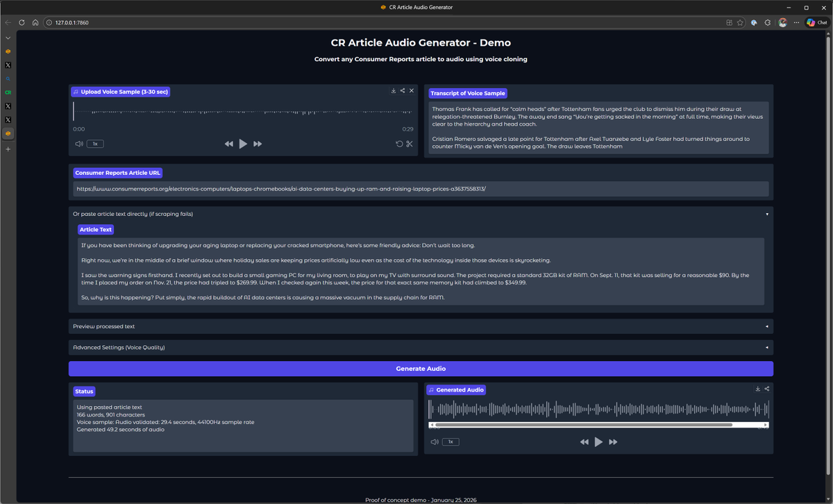Select the Upload Voice Sample label
This screenshot has height=504, width=833.
point(121,92)
